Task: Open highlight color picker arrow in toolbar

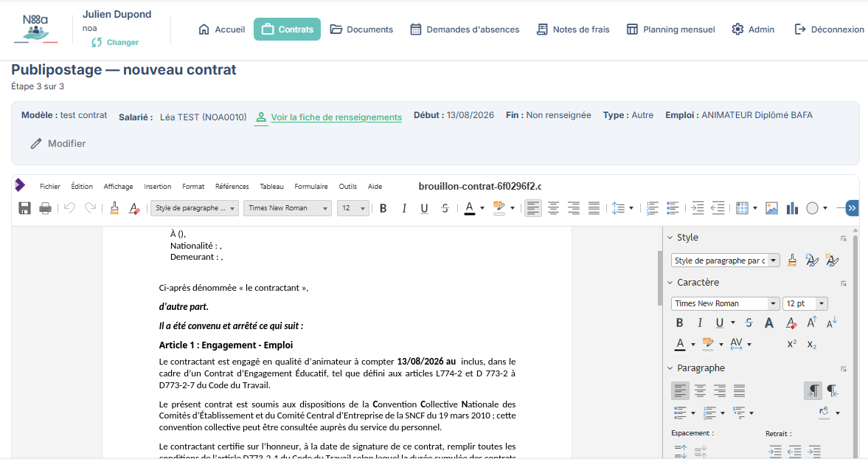Action: click(x=512, y=208)
